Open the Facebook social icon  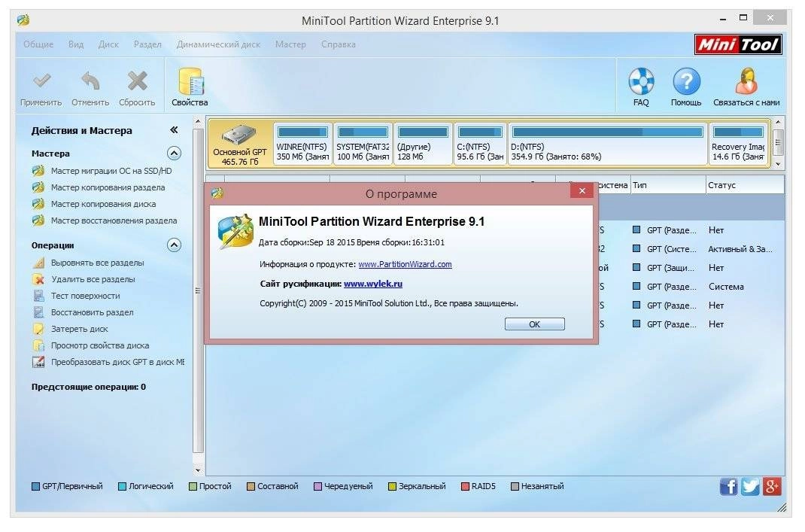click(x=728, y=486)
